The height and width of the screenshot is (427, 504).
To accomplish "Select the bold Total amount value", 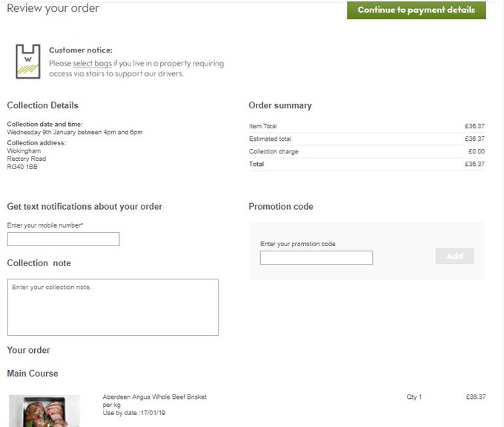I will point(474,164).
